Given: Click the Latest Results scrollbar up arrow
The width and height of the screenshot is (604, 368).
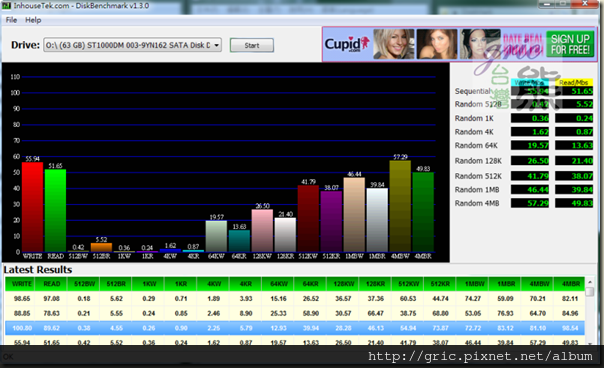Looking at the screenshot, I should click(x=589, y=281).
